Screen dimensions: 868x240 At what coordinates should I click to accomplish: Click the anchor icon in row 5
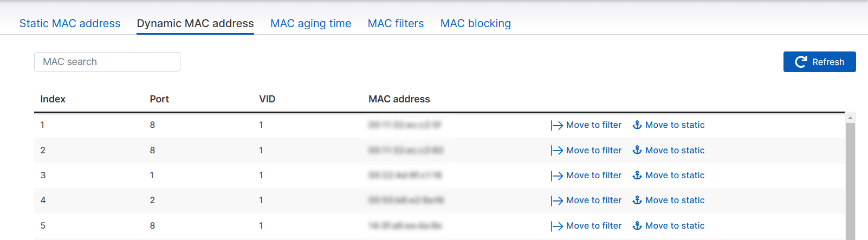[x=637, y=226]
